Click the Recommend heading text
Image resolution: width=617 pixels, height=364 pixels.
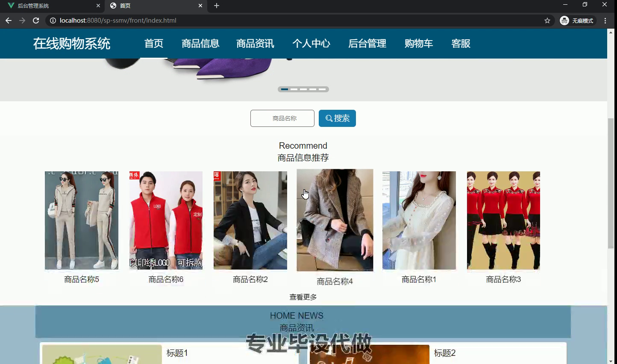303,146
